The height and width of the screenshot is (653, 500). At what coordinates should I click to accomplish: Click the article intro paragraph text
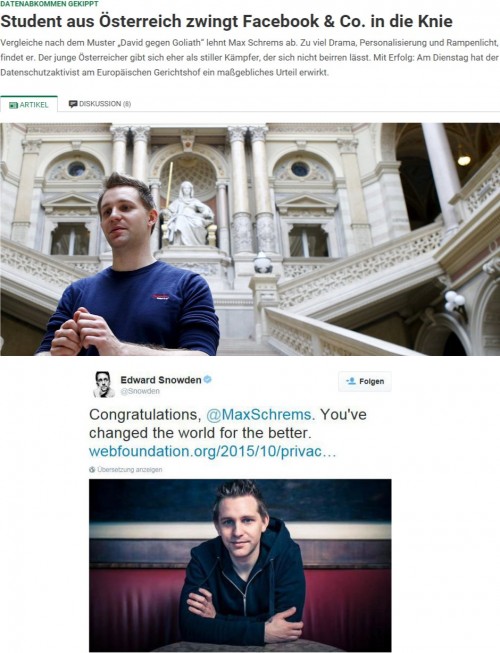pyautogui.click(x=250, y=57)
